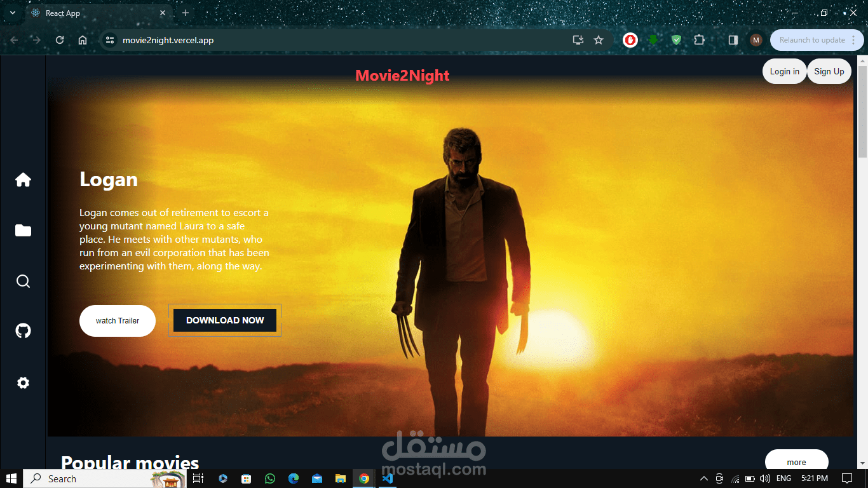Viewport: 868px width, 488px height.
Task: Reload the page with refresh icon
Action: point(60,40)
